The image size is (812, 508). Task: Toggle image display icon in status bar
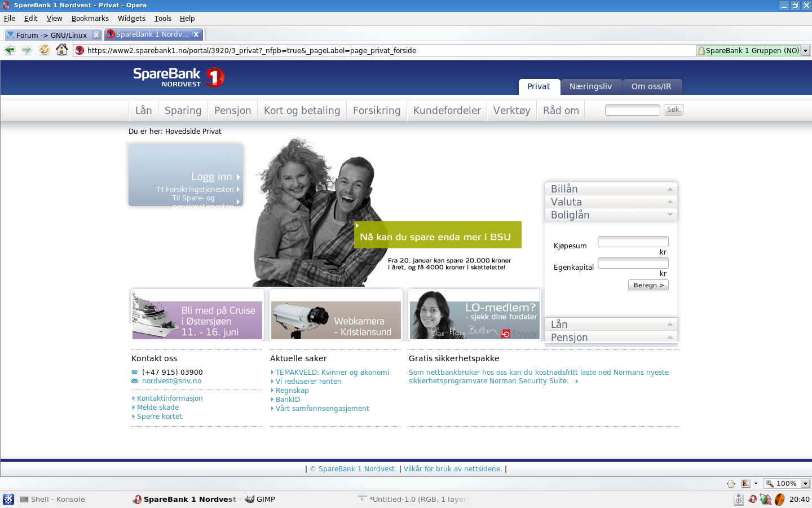click(745, 483)
